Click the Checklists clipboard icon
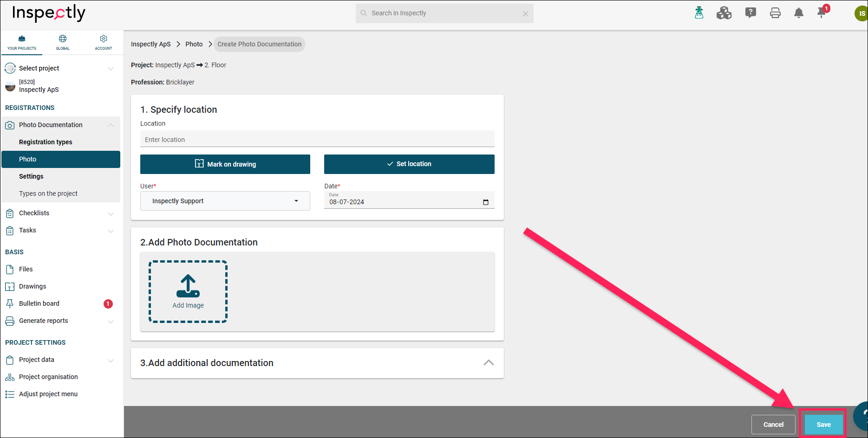 coord(10,213)
